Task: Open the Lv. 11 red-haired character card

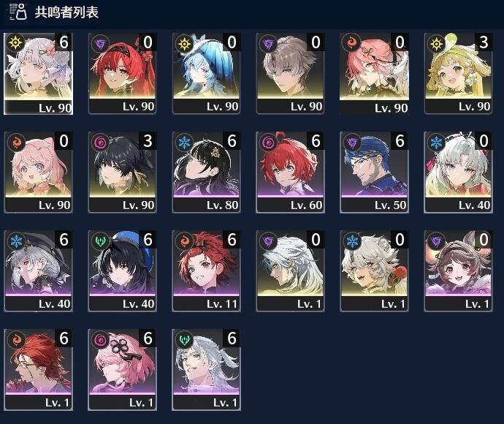Action: point(207,271)
